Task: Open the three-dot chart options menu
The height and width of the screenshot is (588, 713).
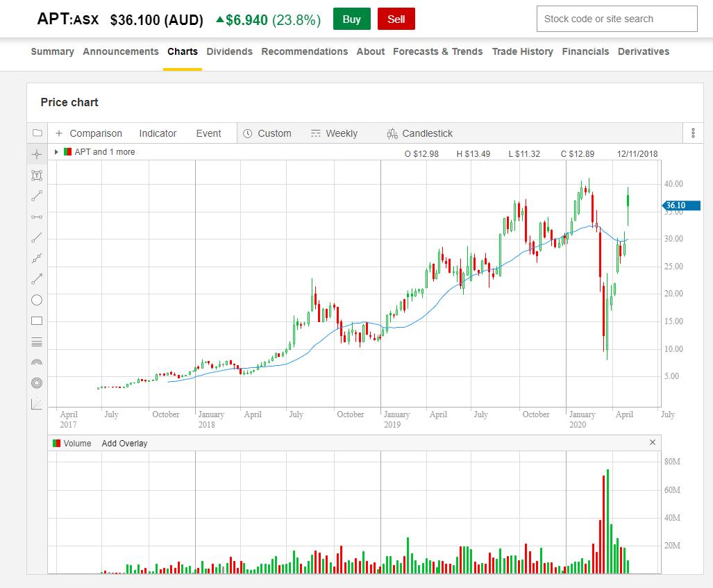Action: point(693,133)
